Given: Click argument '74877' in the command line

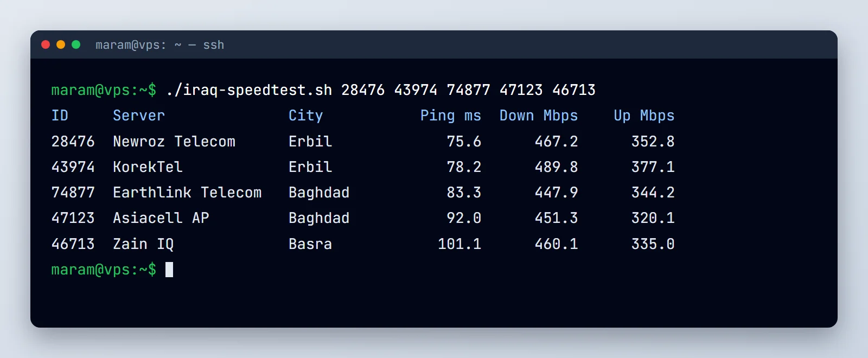Looking at the screenshot, I should (x=468, y=90).
